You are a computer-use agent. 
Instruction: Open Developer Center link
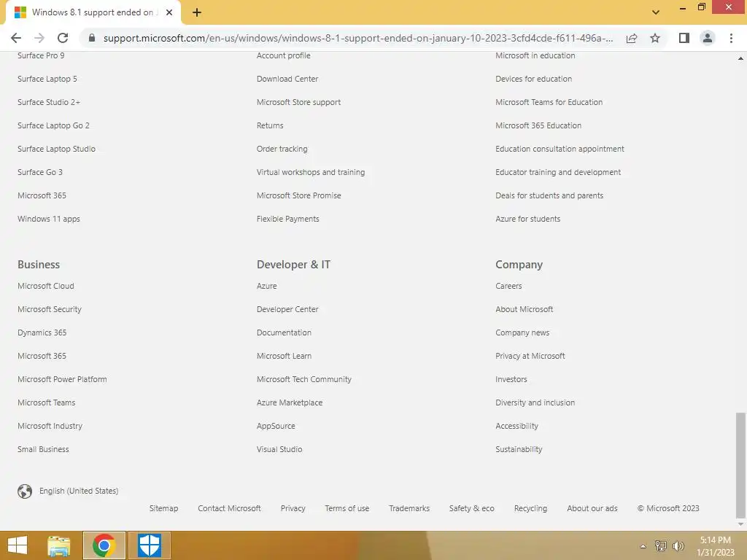click(x=287, y=309)
